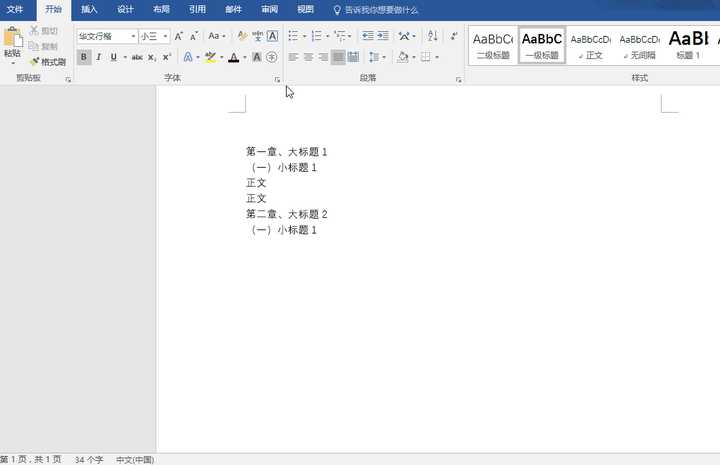Switch to the Layout (布局) tab
Screen dimensions: 720x465
click(x=161, y=10)
